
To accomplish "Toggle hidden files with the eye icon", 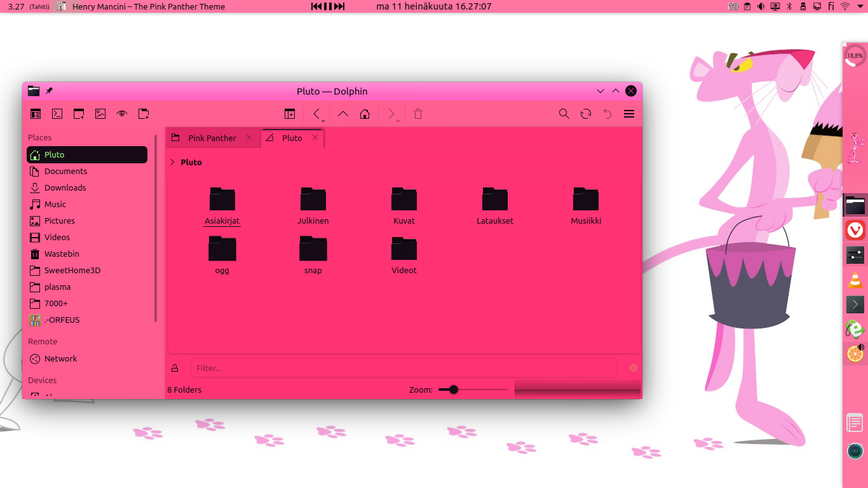I will pos(122,114).
